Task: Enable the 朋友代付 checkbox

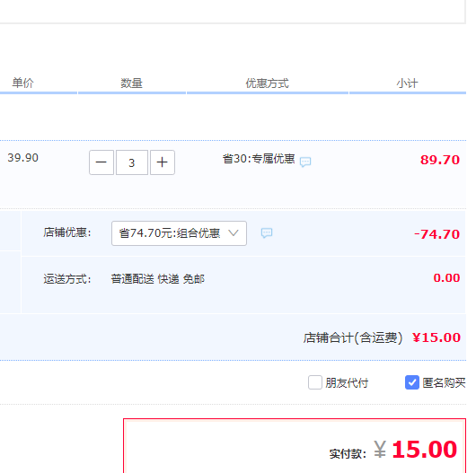Action: coord(315,382)
